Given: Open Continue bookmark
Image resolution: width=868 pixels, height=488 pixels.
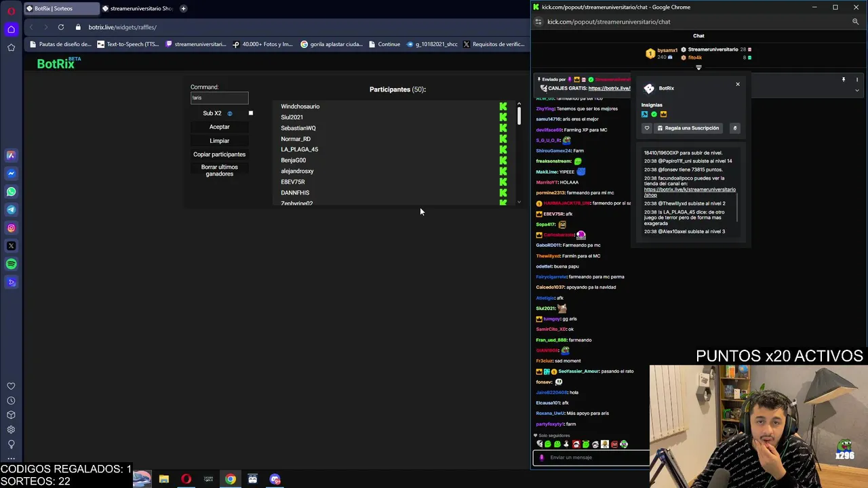Looking at the screenshot, I should click(x=384, y=44).
